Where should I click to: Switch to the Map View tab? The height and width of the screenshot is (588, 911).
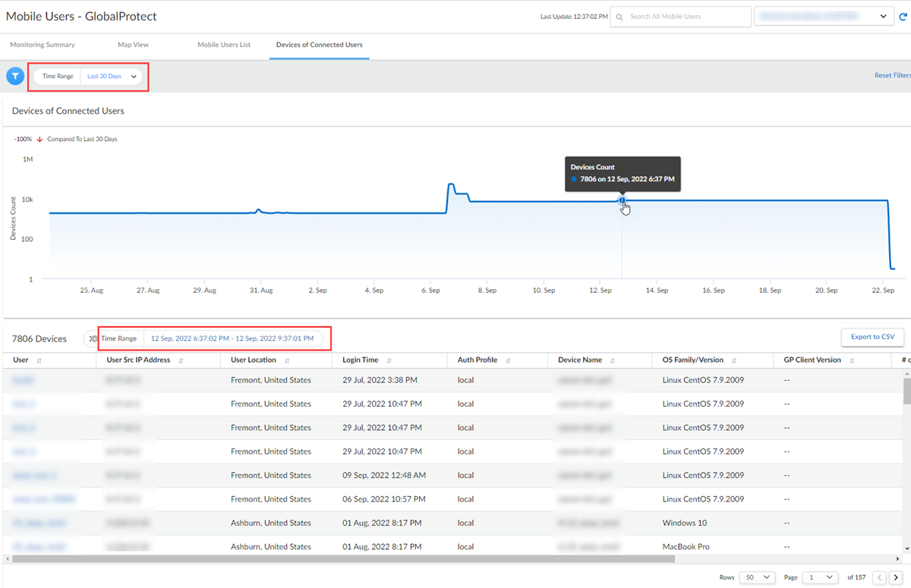133,45
